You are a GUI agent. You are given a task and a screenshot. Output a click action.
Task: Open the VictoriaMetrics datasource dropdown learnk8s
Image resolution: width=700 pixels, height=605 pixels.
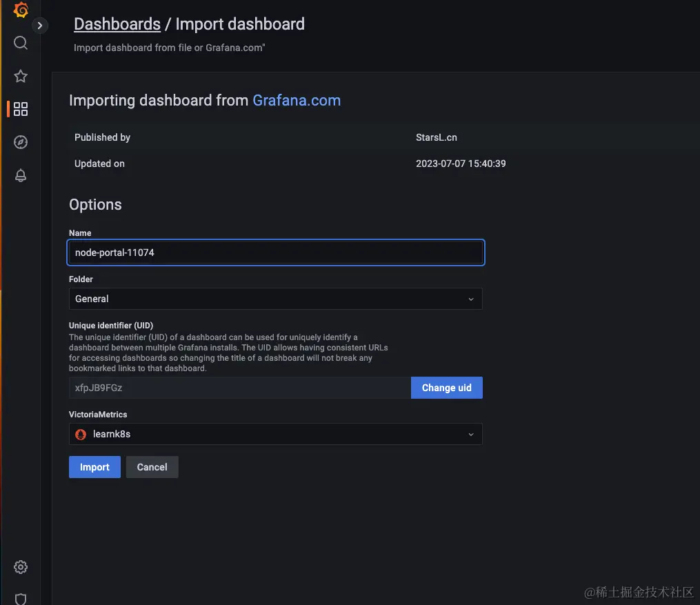[x=275, y=434]
